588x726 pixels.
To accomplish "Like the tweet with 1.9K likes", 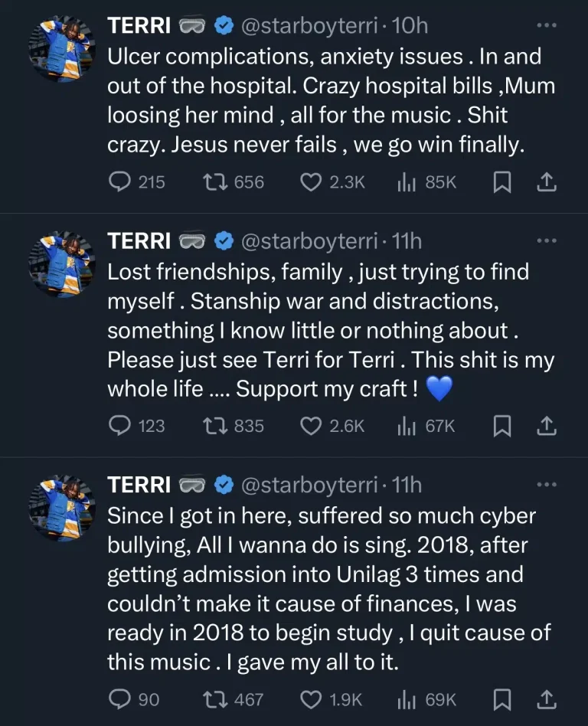I will 309,699.
